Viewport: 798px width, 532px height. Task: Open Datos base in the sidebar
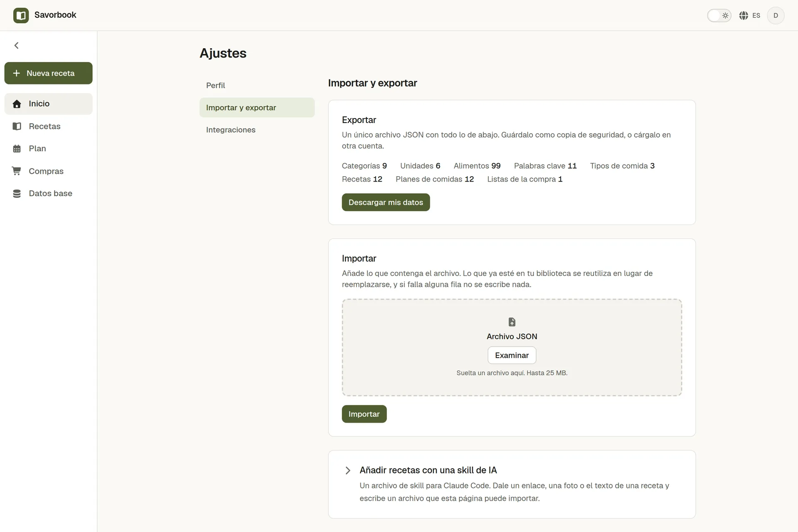48,194
